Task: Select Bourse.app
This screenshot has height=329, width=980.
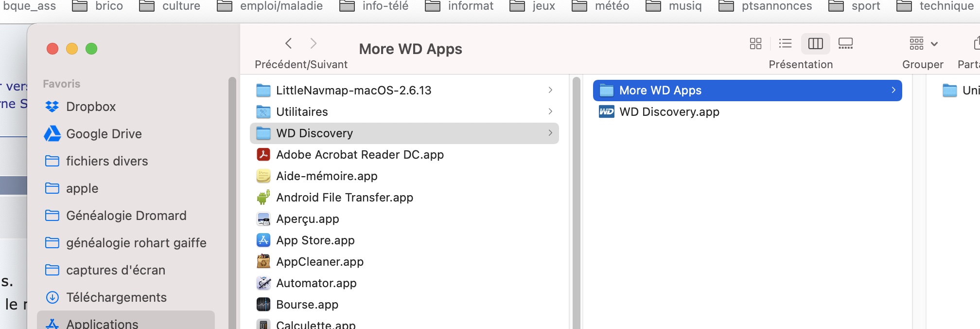Action: pos(404,304)
